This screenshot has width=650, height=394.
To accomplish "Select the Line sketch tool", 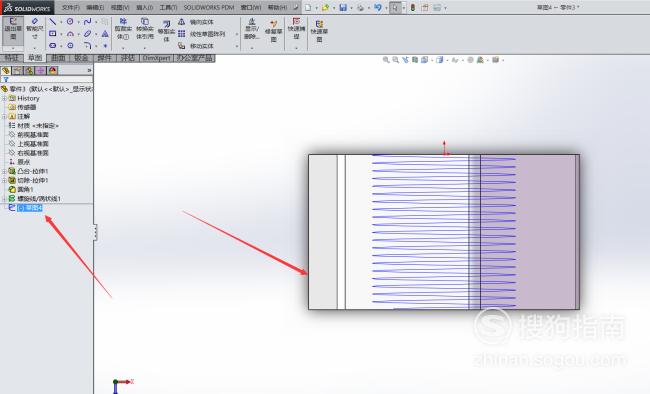I will 53,22.
